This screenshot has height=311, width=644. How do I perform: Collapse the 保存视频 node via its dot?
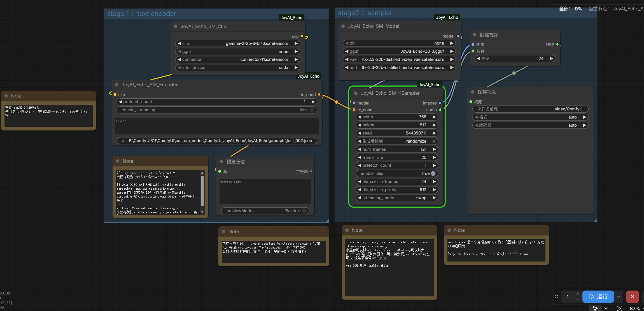pos(473,92)
